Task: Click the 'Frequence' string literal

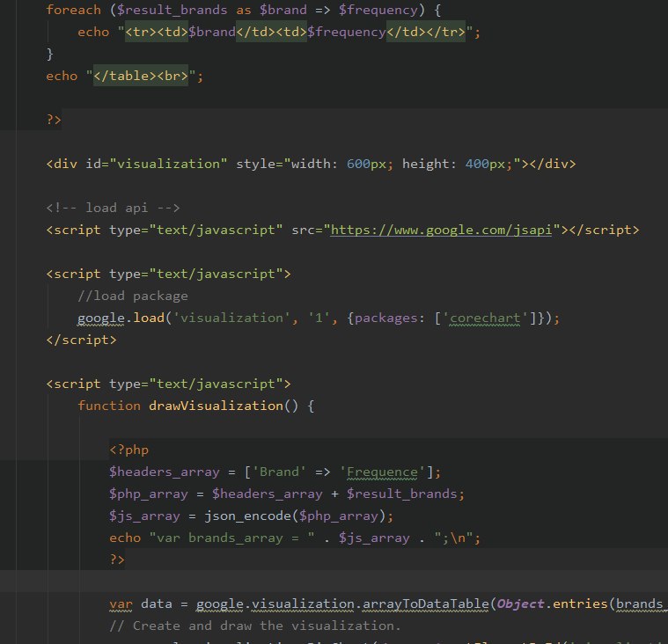Action: [x=382, y=472]
